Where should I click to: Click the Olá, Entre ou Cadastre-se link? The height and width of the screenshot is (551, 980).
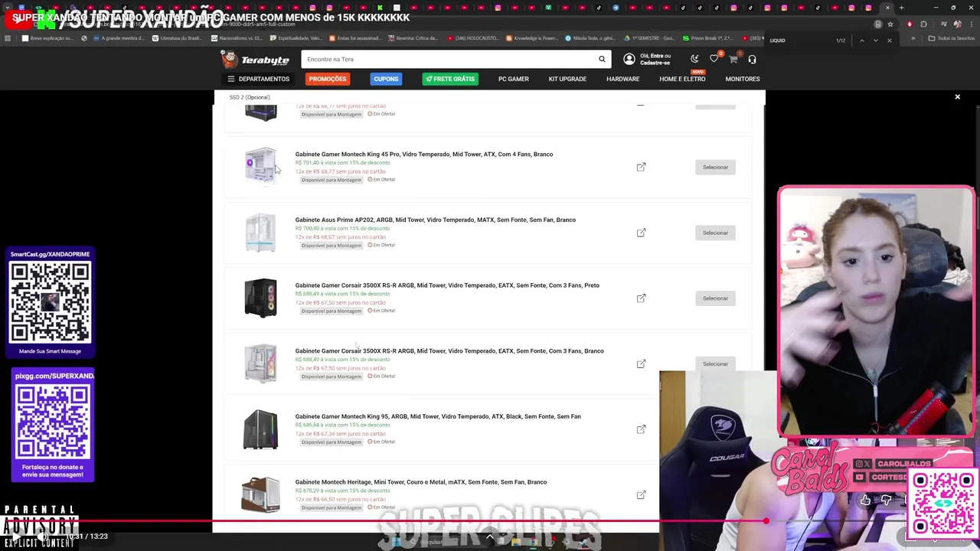point(655,59)
